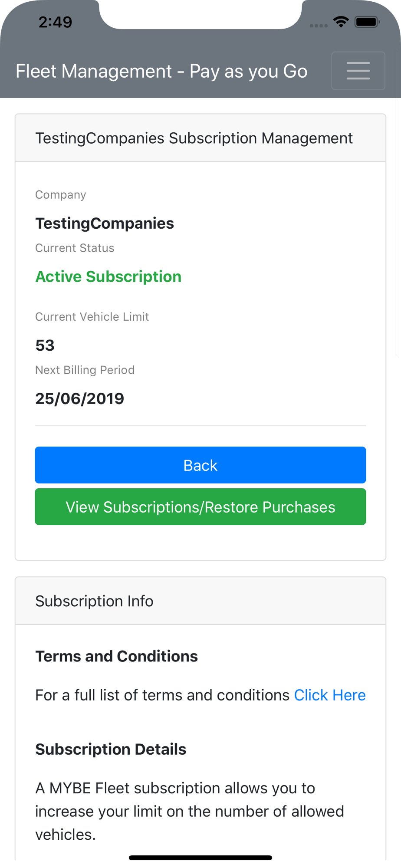Click the Current Vehicle Limit label
401x868 pixels.
(x=92, y=317)
